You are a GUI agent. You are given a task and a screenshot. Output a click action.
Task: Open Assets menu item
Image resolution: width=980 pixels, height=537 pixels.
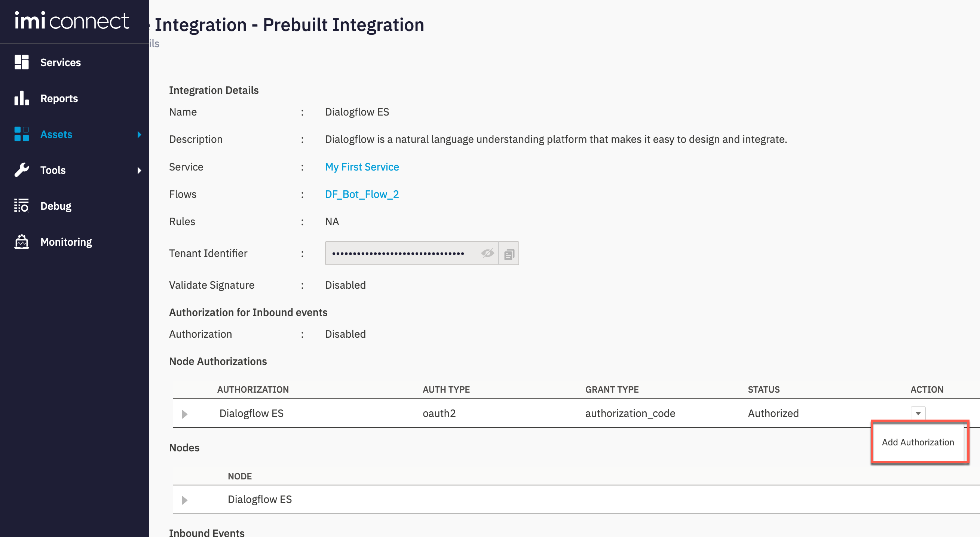pos(56,134)
